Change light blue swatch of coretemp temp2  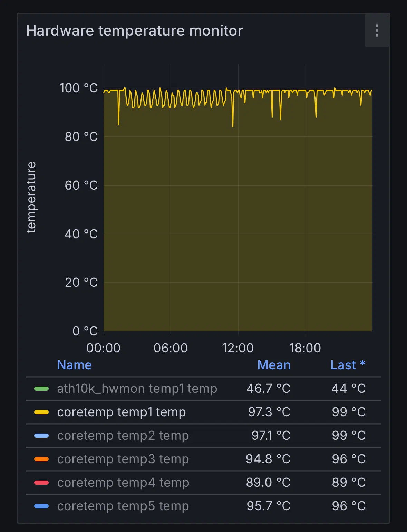pyautogui.click(x=41, y=436)
